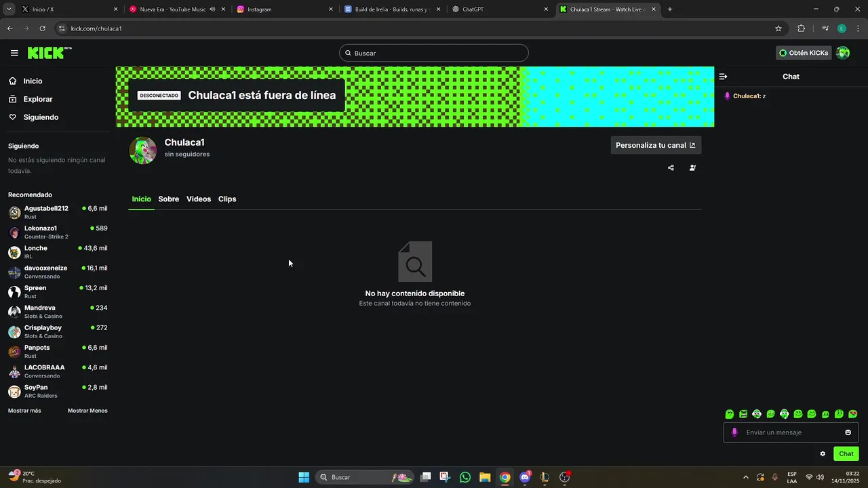Collapse recommended list with Mostrar Menos

pos(87,411)
